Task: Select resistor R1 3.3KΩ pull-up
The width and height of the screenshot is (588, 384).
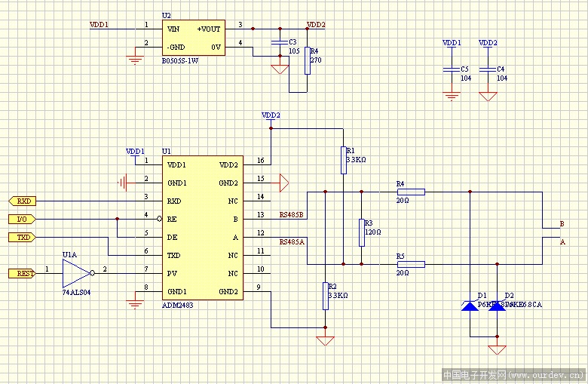Action: (343, 160)
